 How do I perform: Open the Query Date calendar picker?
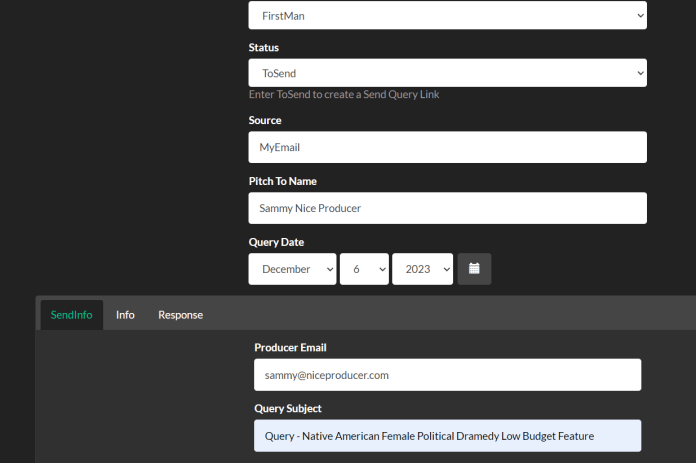[x=474, y=269]
